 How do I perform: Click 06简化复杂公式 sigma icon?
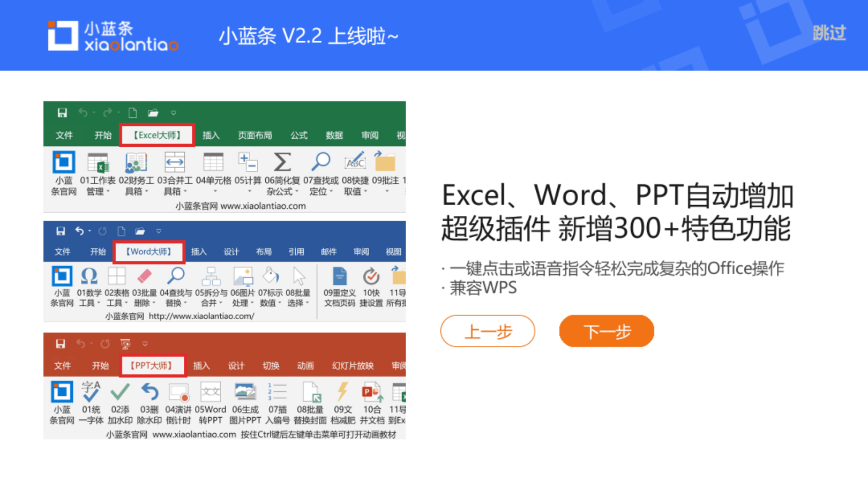pyautogui.click(x=282, y=162)
